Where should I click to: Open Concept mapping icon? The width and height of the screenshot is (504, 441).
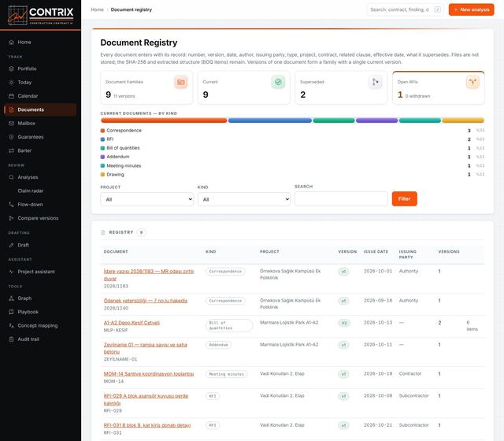[x=11, y=325]
